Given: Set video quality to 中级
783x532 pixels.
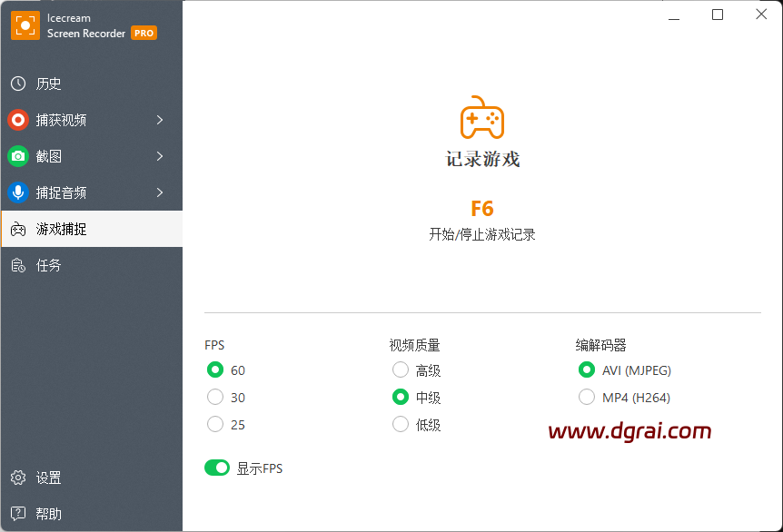Looking at the screenshot, I should pos(401,398).
